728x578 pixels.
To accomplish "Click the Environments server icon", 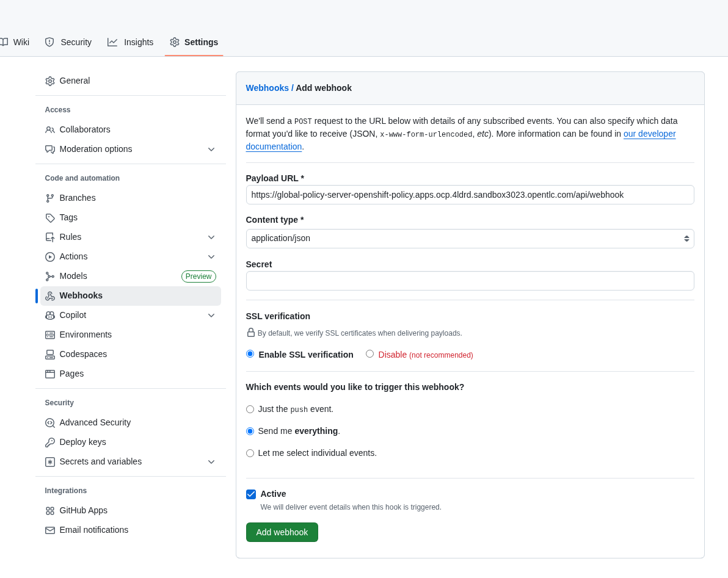I will click(49, 335).
